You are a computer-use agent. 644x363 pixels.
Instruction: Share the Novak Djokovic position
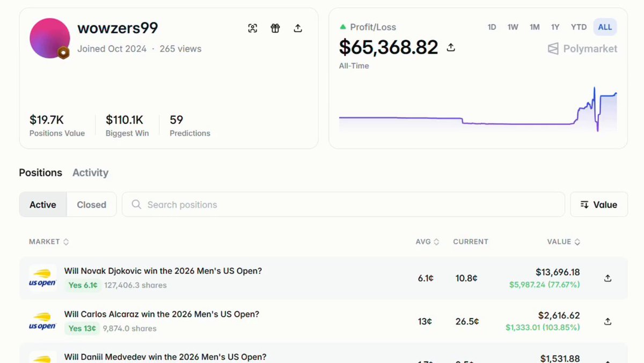click(x=608, y=278)
